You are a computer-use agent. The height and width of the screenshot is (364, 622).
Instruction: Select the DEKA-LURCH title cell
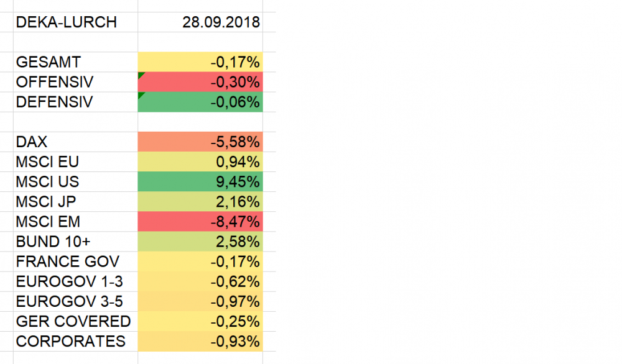[x=67, y=22]
